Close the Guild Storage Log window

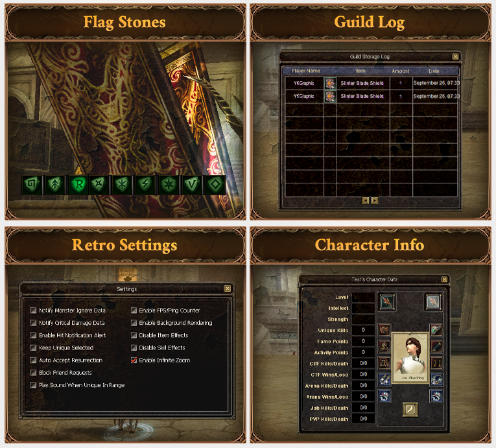[455, 56]
